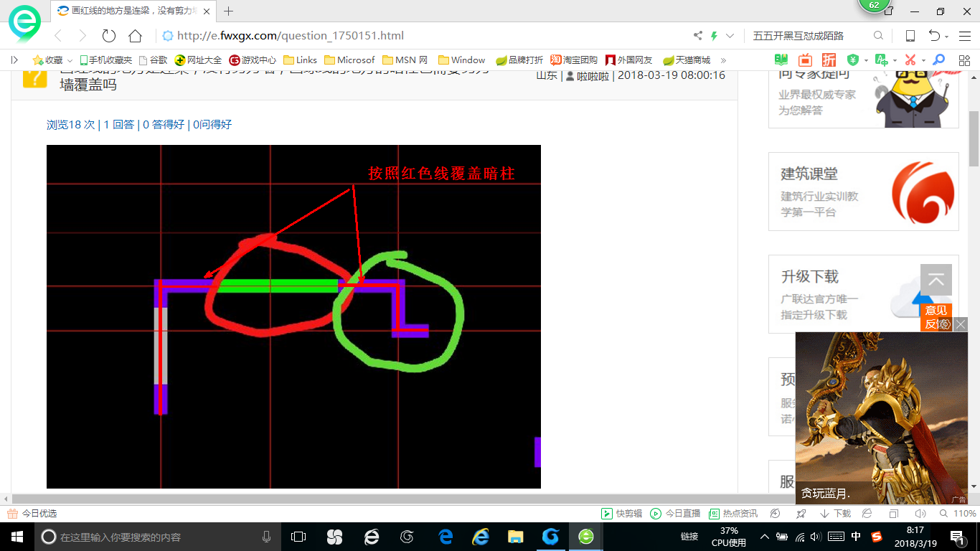Click the 110% zoom level control
The image size is (980, 551).
point(959,514)
